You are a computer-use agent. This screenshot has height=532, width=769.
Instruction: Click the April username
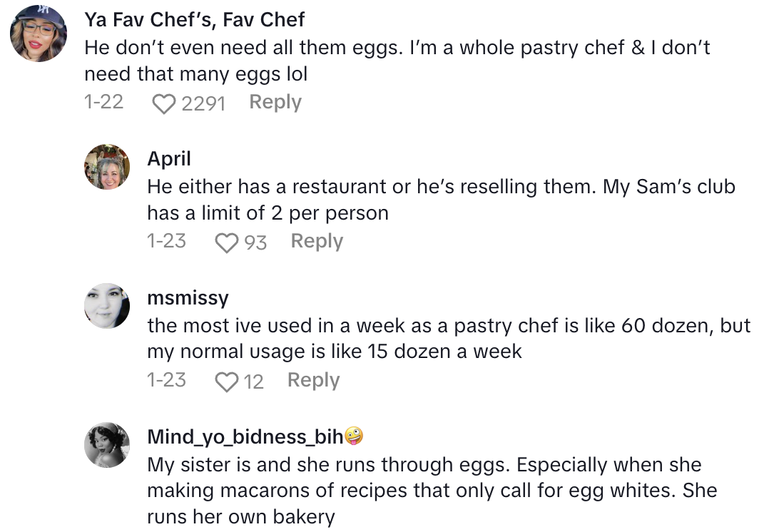tap(169, 158)
